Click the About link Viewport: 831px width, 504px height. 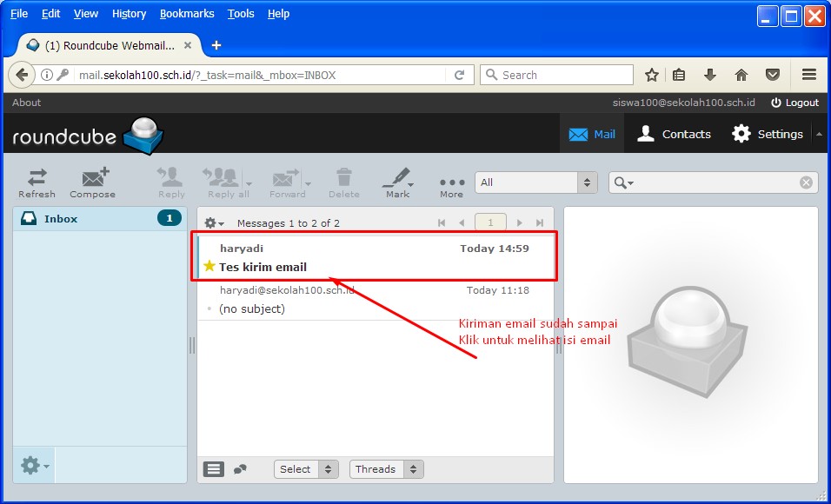(x=26, y=103)
